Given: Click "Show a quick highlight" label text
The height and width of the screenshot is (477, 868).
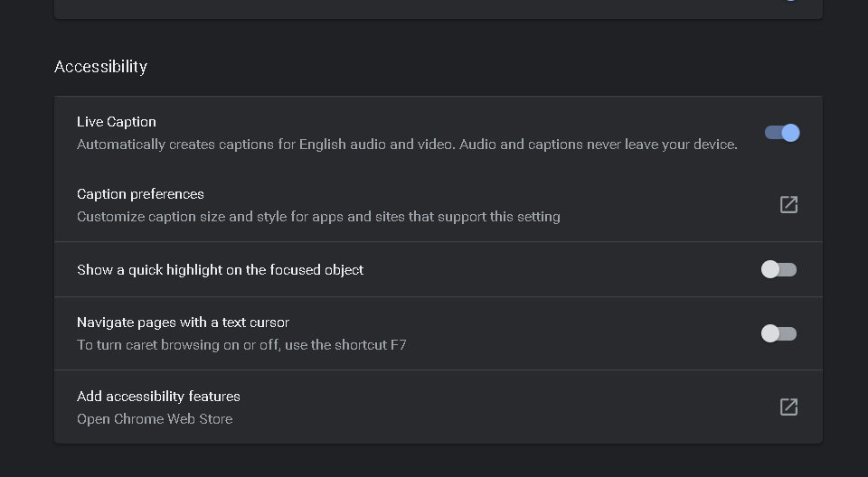Looking at the screenshot, I should pos(220,270).
